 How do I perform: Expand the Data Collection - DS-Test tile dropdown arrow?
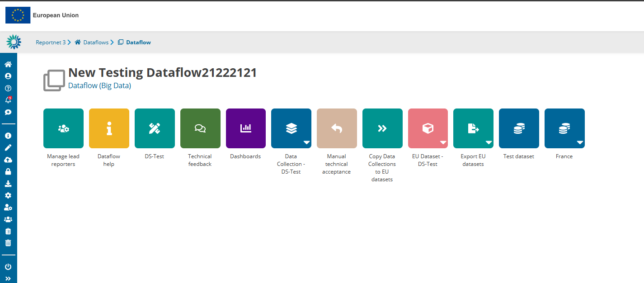pos(306,142)
